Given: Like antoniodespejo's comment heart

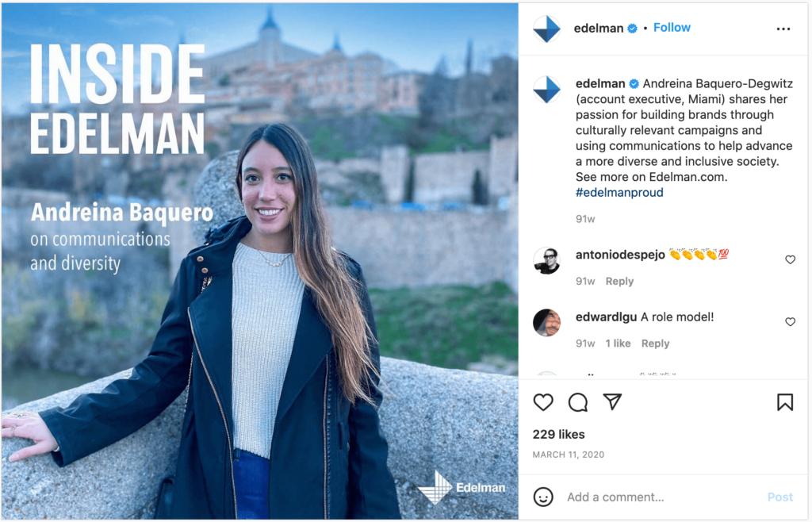Looking at the screenshot, I should [791, 259].
